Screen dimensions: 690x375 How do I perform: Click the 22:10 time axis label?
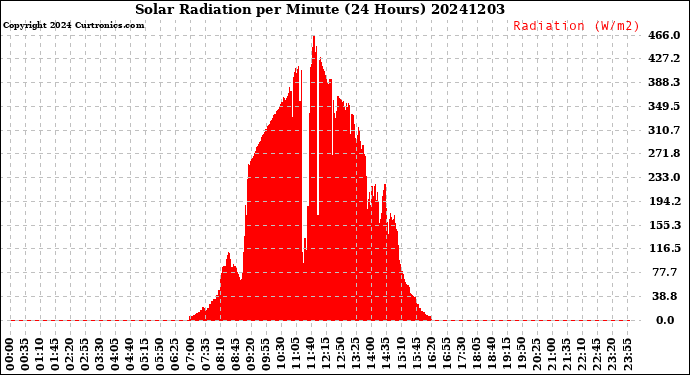[582, 354]
